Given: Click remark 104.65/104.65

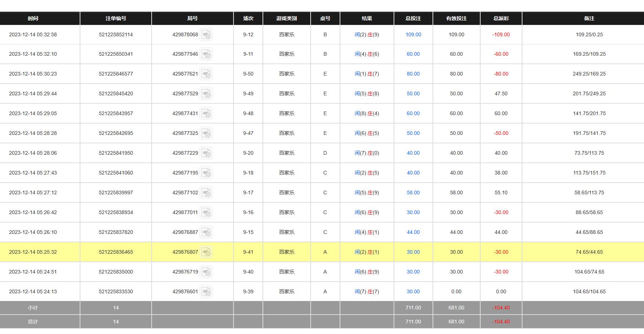Looking at the screenshot, I should point(589,291).
